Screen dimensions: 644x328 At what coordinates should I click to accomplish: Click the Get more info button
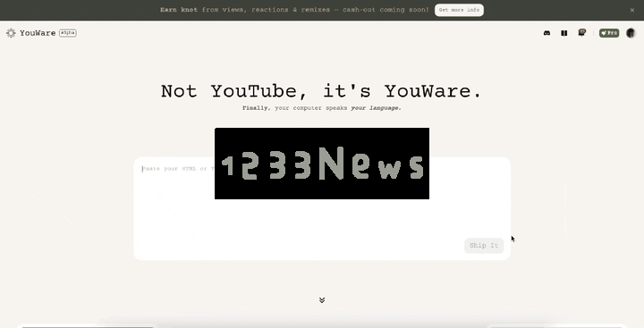pos(459,10)
